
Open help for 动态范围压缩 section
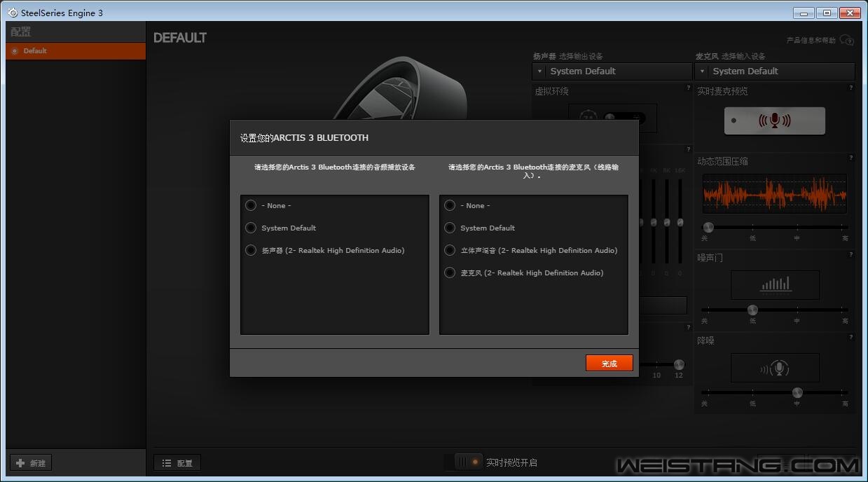pyautogui.click(x=851, y=158)
